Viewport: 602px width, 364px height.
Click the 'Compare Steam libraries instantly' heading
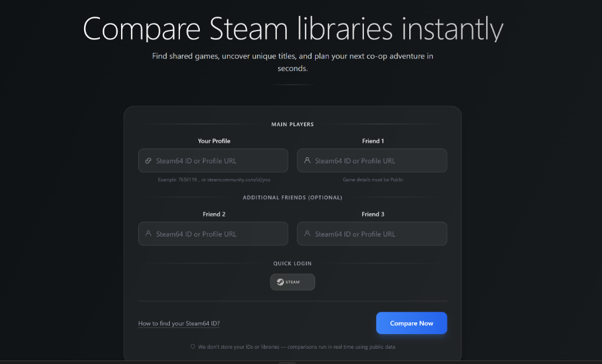tap(293, 29)
